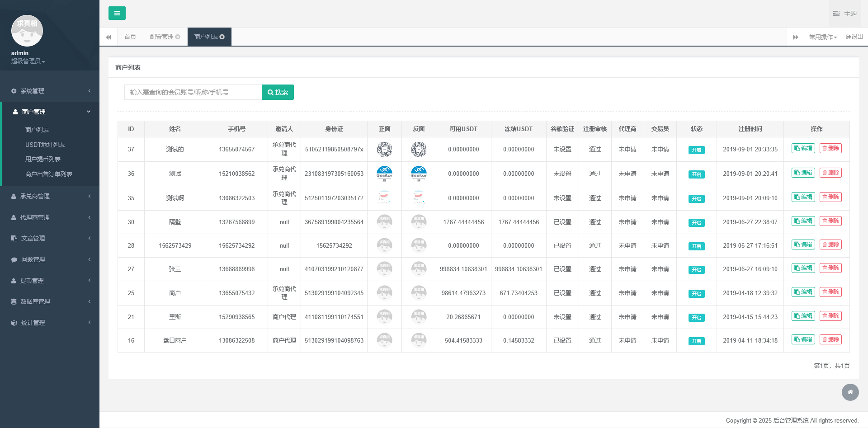Screen dimensions: 868x428
Task: Switch to the 首页 tab
Action: tap(130, 37)
